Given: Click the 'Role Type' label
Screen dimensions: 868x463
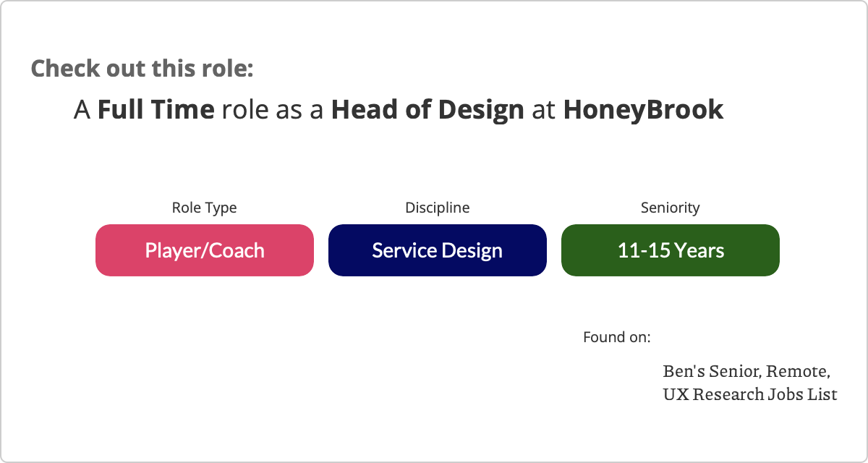Looking at the screenshot, I should click(204, 208).
